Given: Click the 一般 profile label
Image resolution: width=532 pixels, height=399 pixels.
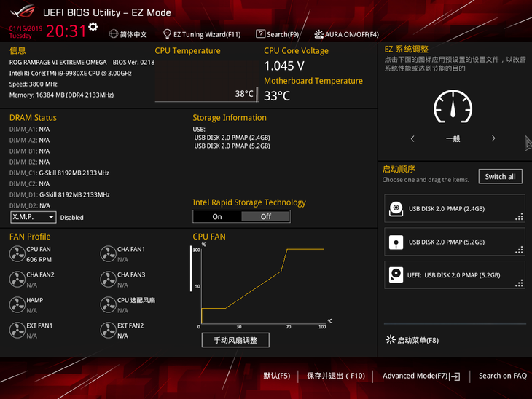Looking at the screenshot, I should click(453, 138).
